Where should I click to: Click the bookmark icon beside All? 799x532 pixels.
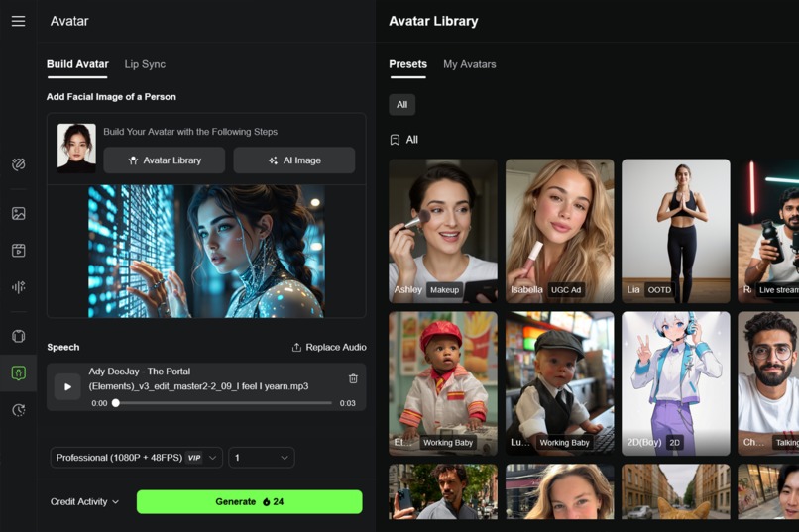pyautogui.click(x=395, y=140)
